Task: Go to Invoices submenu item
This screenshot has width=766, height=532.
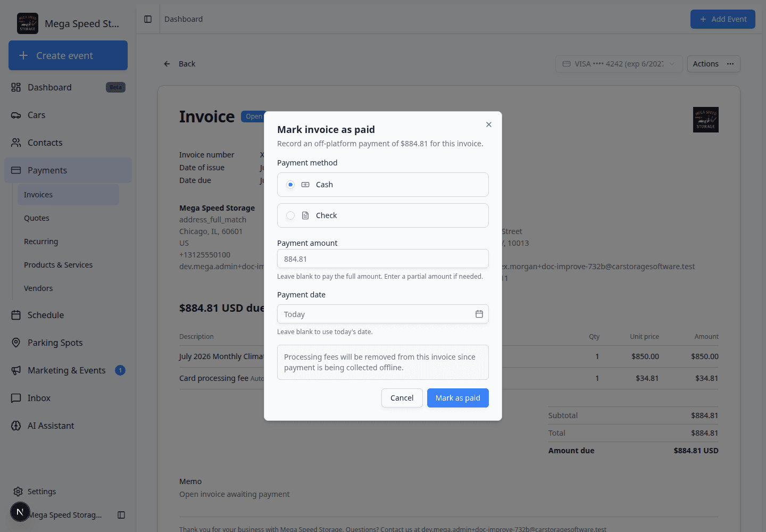Action: pyautogui.click(x=68, y=195)
